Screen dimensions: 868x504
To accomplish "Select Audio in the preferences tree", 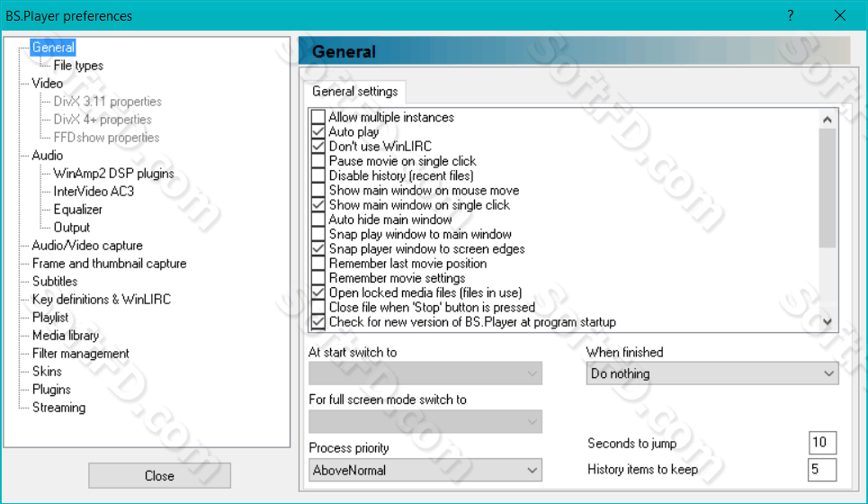I will [47, 155].
